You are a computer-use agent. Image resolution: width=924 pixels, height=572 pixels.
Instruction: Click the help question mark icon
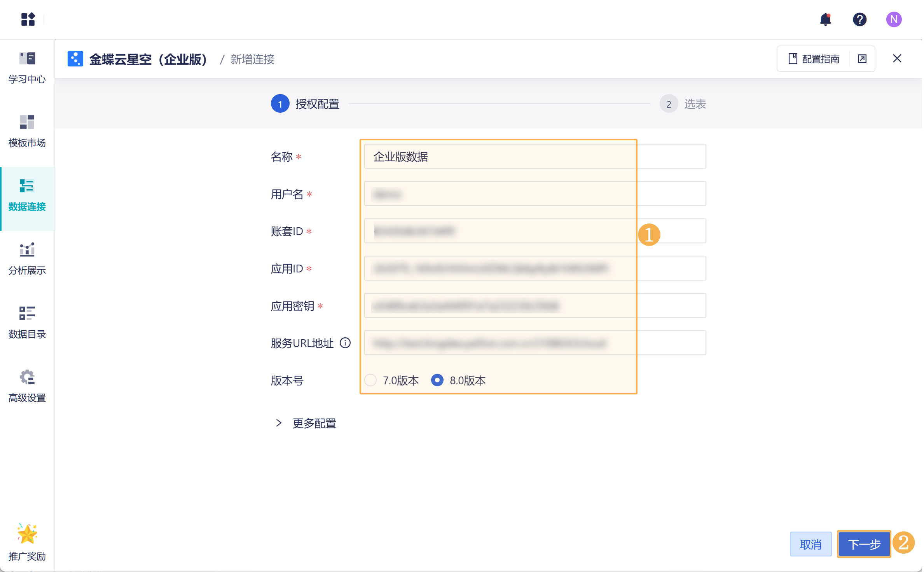[x=859, y=19]
